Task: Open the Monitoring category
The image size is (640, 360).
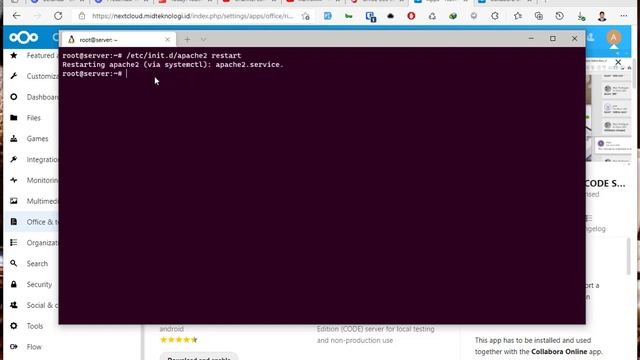Action: point(32,180)
